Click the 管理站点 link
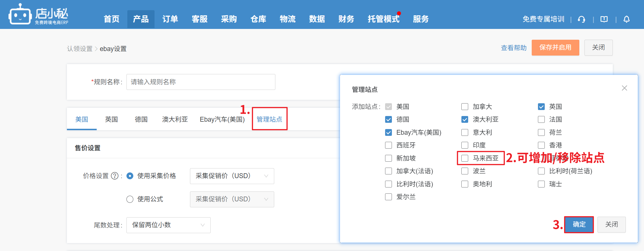644x251 pixels. coord(269,119)
